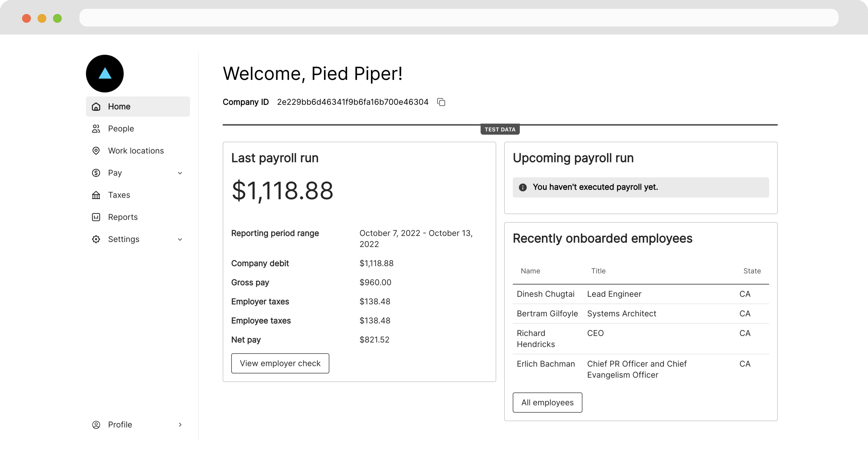The width and height of the screenshot is (868, 476).
Task: Select the Erlich Bachman employee row
Action: pos(641,369)
